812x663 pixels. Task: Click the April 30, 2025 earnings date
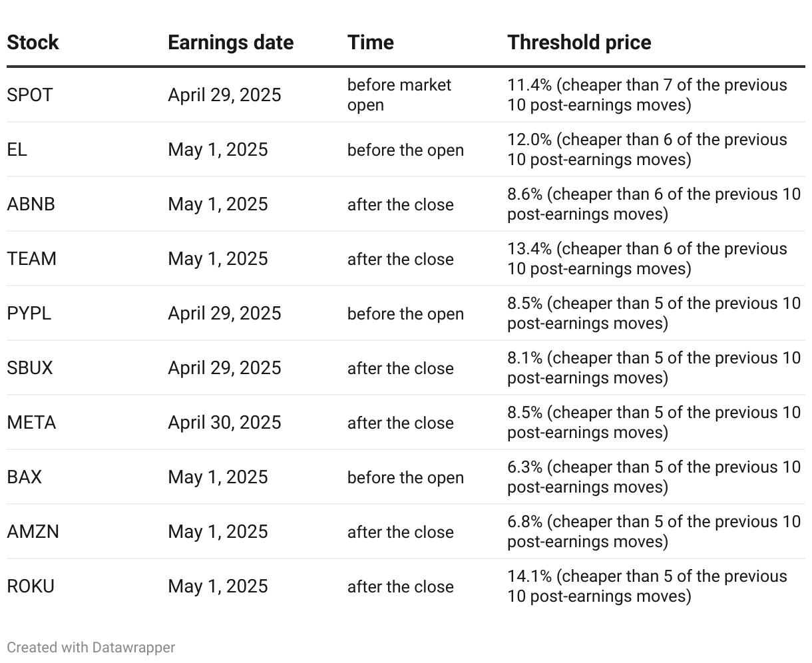[x=224, y=423]
